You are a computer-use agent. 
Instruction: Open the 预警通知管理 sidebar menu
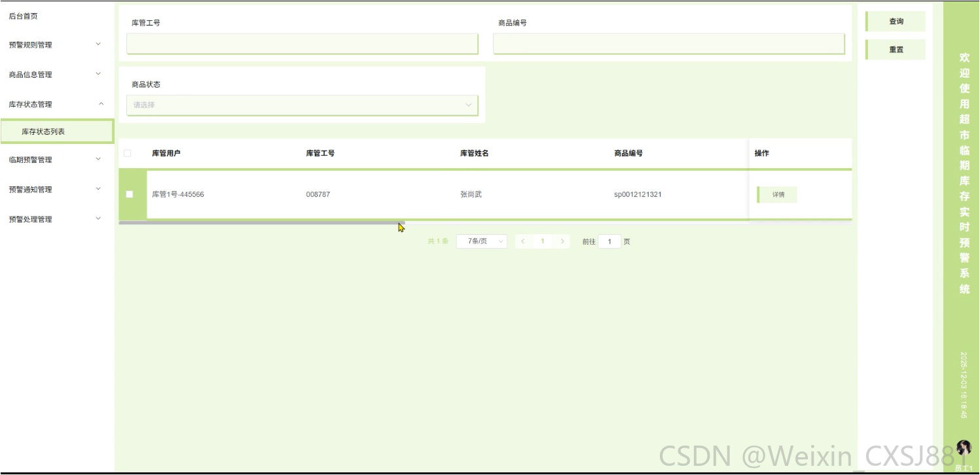click(57, 190)
